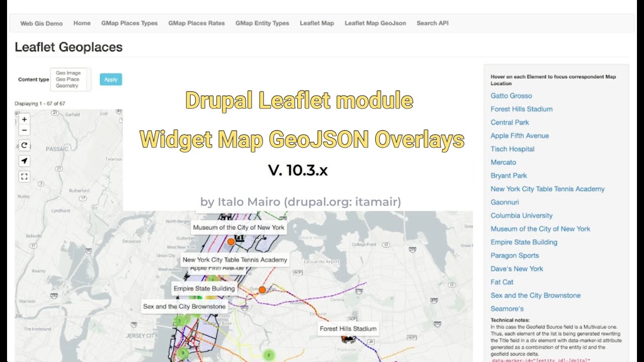Click the Mercato location link
The width and height of the screenshot is (644, 362).
pos(504,162)
